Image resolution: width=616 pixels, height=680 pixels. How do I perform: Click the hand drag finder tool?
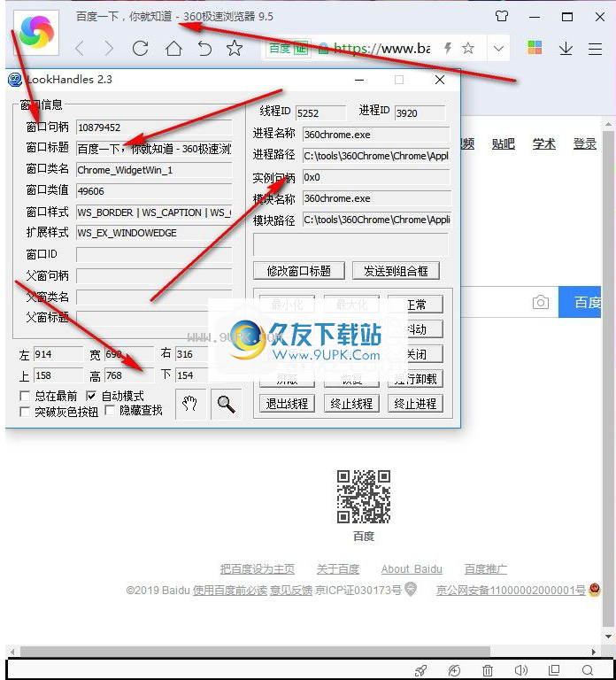point(190,404)
